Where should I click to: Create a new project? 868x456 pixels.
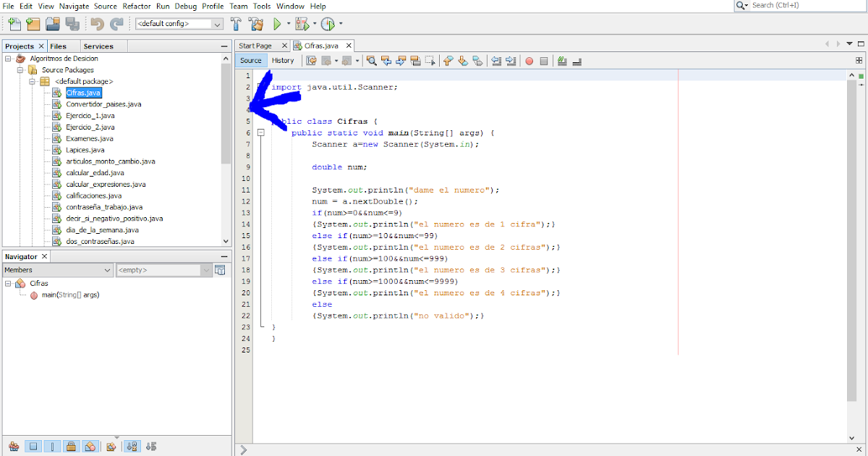pyautogui.click(x=33, y=23)
